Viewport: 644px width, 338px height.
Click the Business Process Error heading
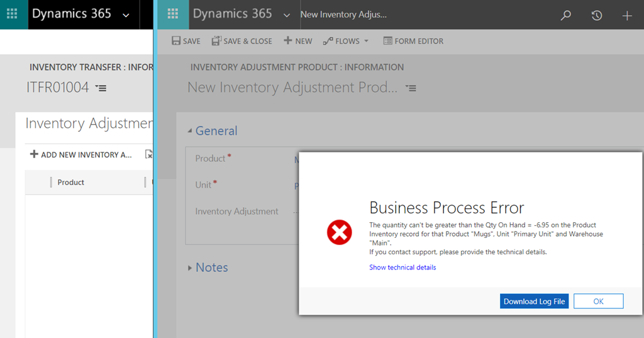pyautogui.click(x=447, y=208)
